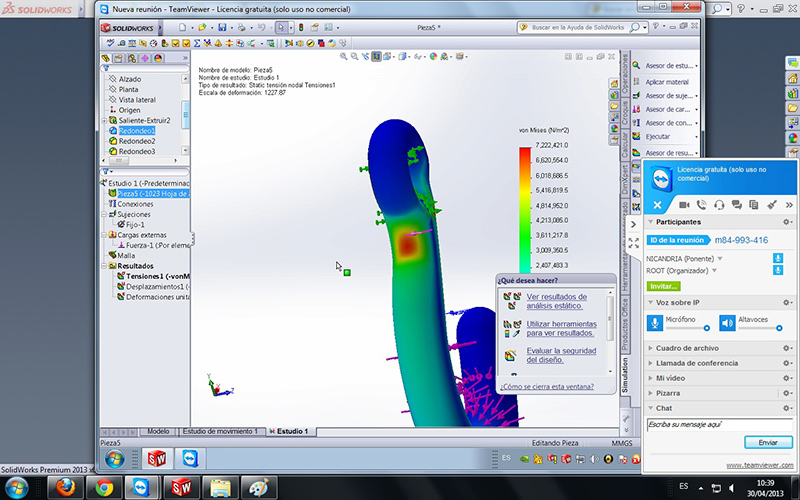Screen dimensions: 800x500
Task: Click the TeamViewer video camera icon
Action: 684,204
